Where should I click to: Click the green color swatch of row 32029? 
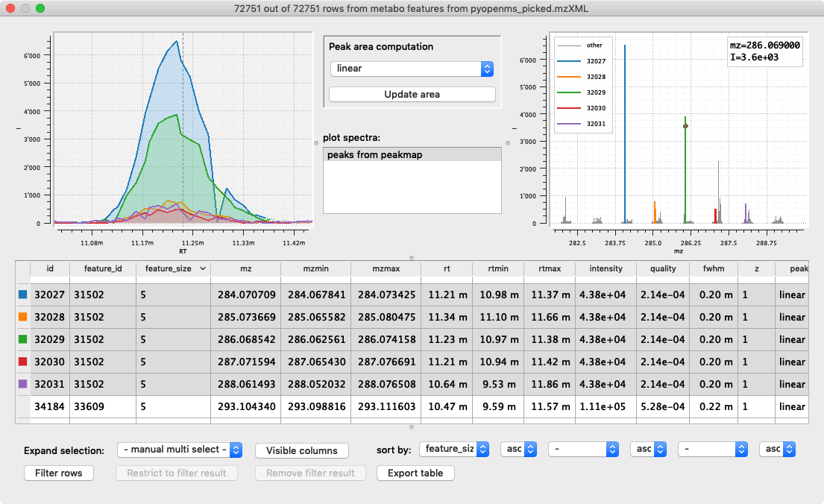point(23,339)
